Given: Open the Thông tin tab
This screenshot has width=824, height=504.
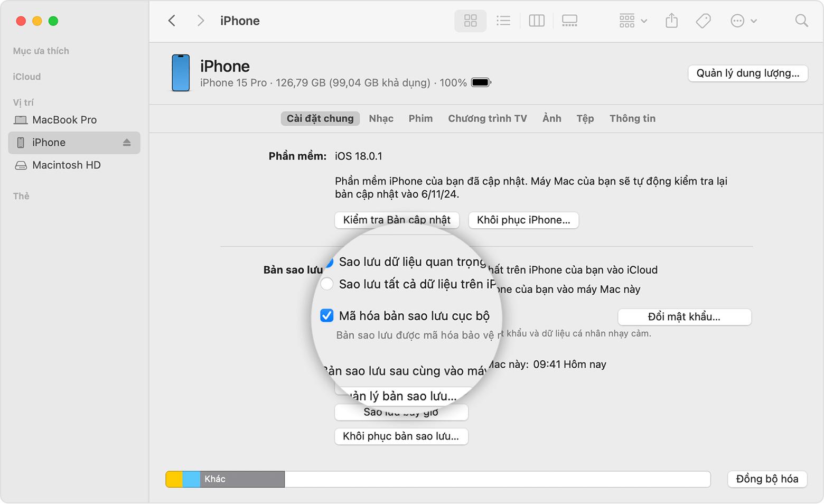Looking at the screenshot, I should [632, 118].
